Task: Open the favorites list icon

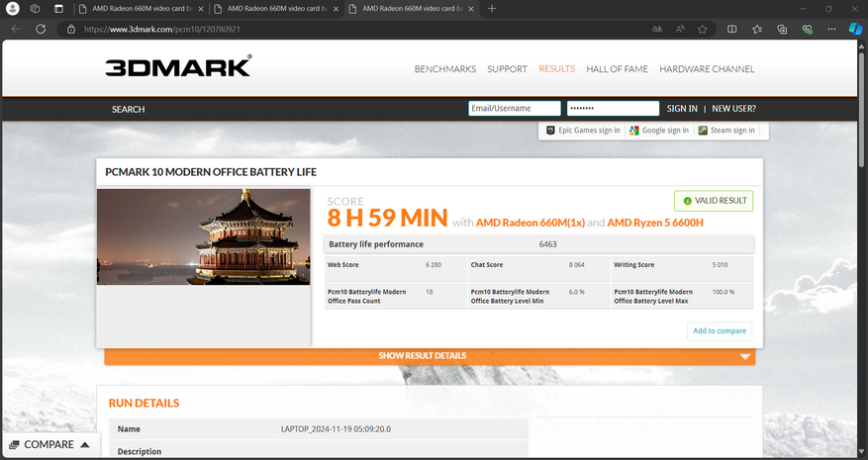Action: (757, 30)
